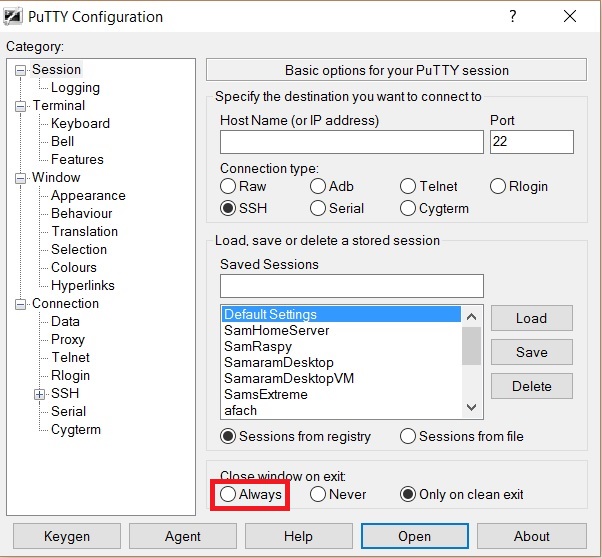Viewport: 602px width, 558px height.
Task: Open the SSH category in the tree
Action: pos(65,393)
